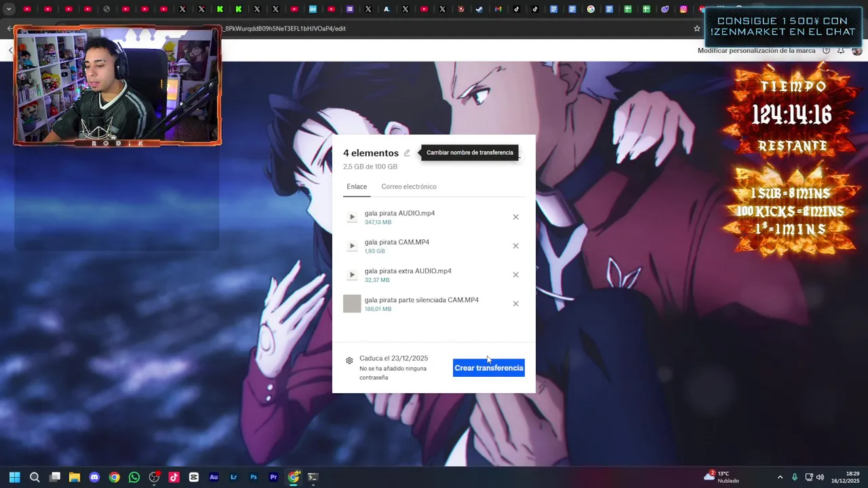Viewport: 868px width, 488px height.
Task: Remove gala pirata CAM.MP4 from transfer
Action: [x=515, y=246]
